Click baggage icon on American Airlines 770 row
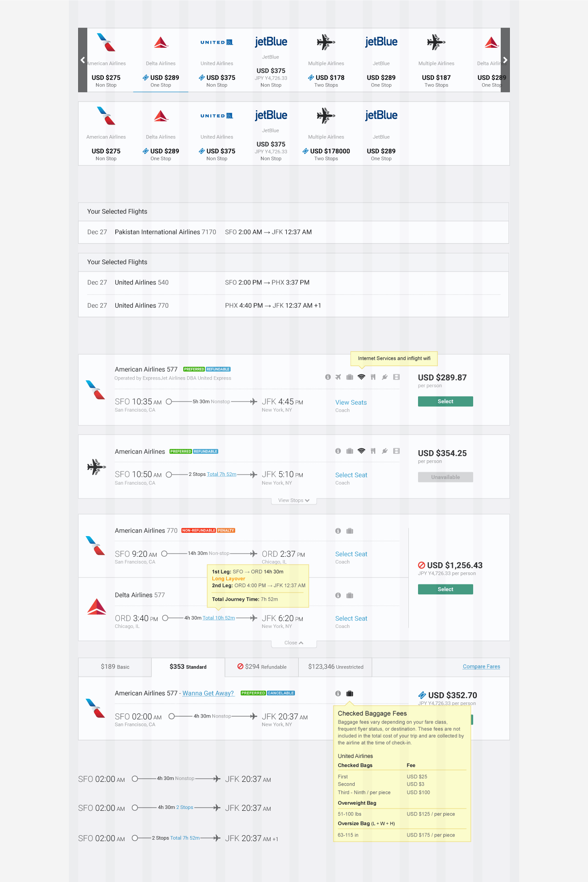This screenshot has height=882, width=588. click(350, 531)
